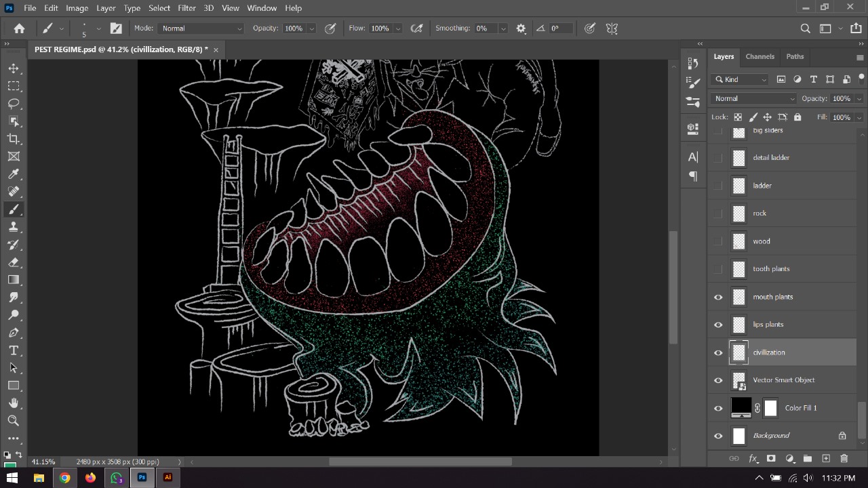Create new adjustment layer
Viewport: 868px width, 488px height.
[789, 459]
